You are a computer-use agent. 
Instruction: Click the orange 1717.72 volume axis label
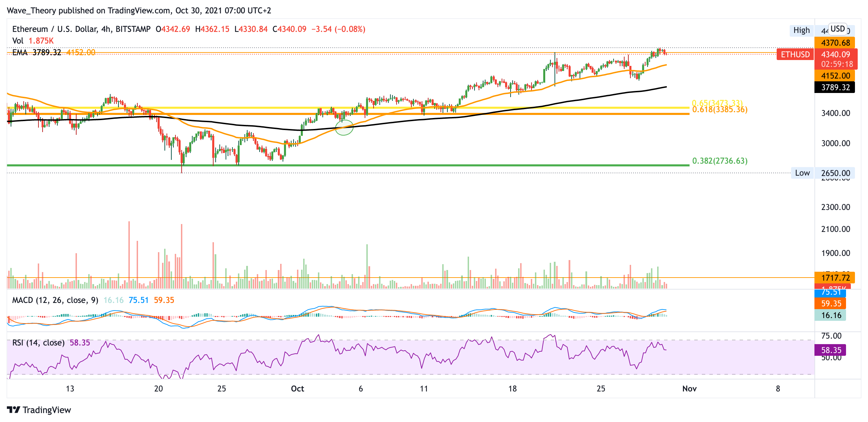[835, 278]
